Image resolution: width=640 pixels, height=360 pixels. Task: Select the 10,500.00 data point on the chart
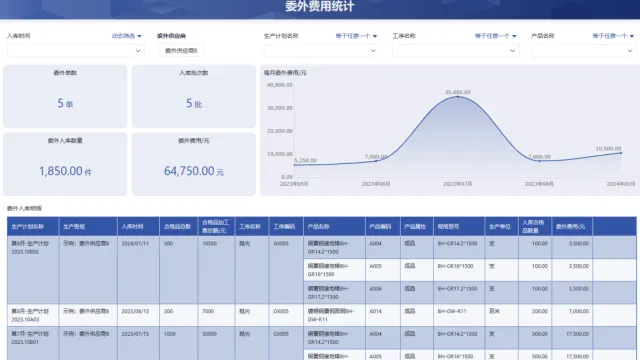(x=621, y=153)
